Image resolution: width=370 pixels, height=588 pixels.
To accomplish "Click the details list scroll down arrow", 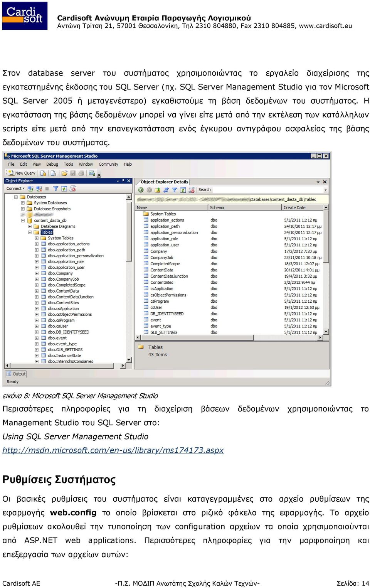I will pos(326,332).
